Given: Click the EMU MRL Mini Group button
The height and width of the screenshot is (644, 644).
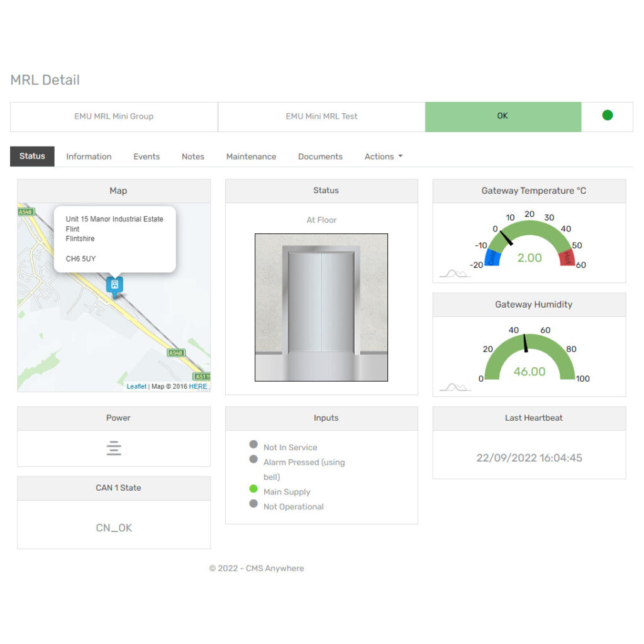Looking at the screenshot, I should (114, 116).
